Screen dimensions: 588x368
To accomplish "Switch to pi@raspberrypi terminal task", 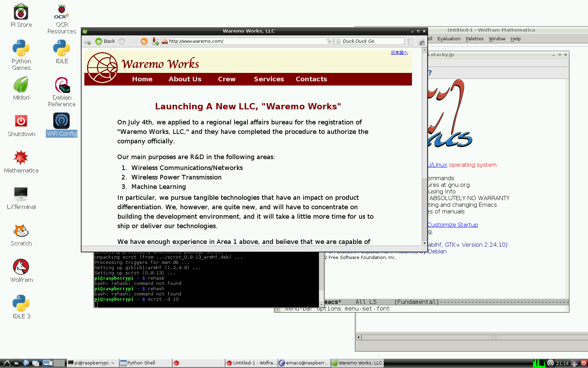I will [x=92, y=363].
